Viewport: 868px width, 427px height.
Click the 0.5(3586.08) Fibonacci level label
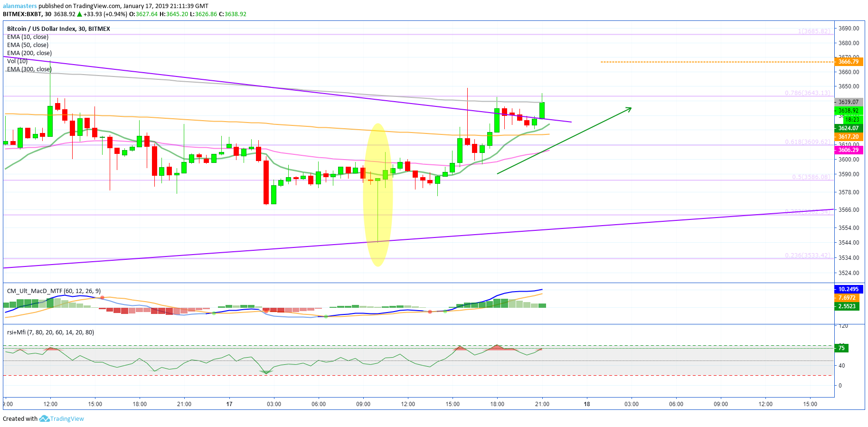811,177
